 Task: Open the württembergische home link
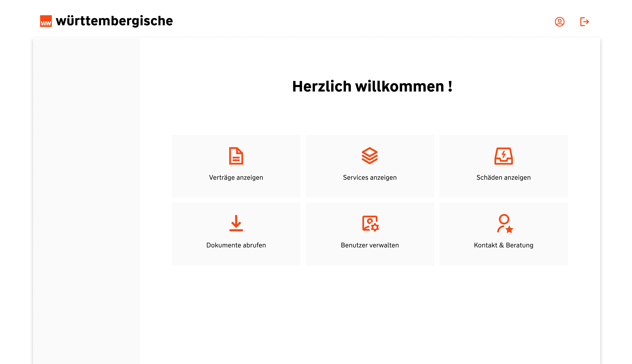click(x=114, y=21)
